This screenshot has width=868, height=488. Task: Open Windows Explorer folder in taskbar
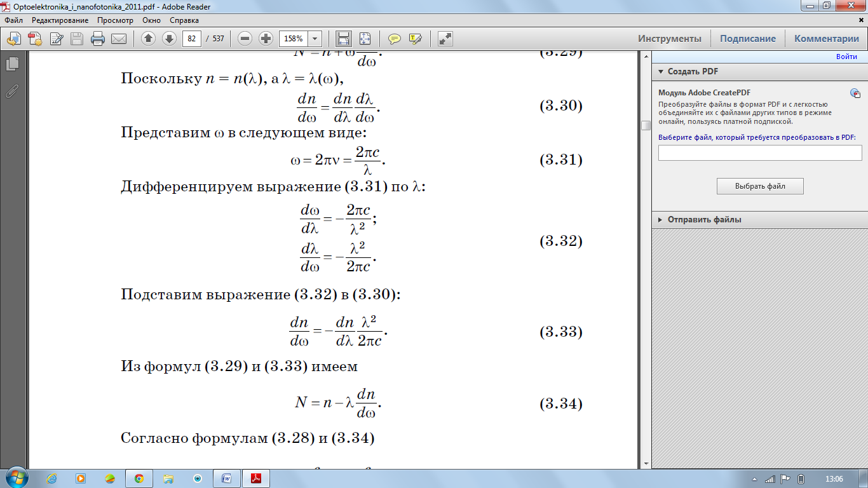(168, 478)
